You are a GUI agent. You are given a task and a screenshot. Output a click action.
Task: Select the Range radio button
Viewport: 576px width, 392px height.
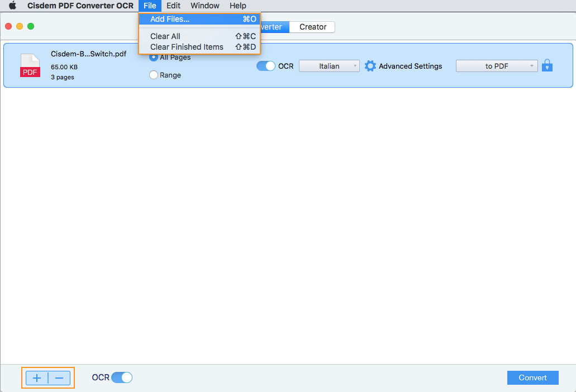(x=154, y=75)
